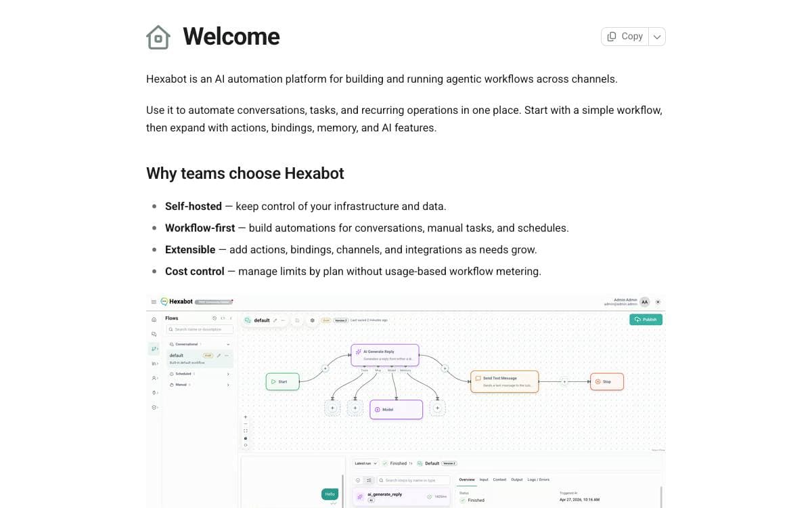The width and height of the screenshot is (812, 508).
Task: Select the ai_generate_reply step row
Action: point(401,498)
